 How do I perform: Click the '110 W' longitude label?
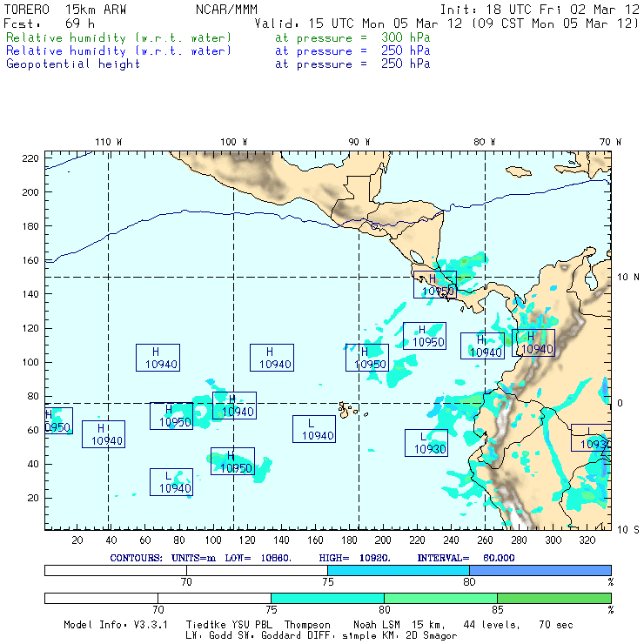tap(109, 142)
